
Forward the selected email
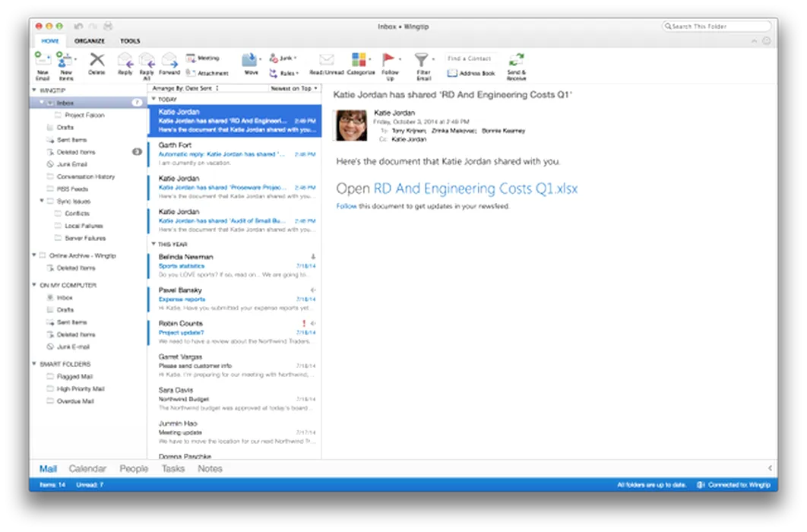coord(169,61)
